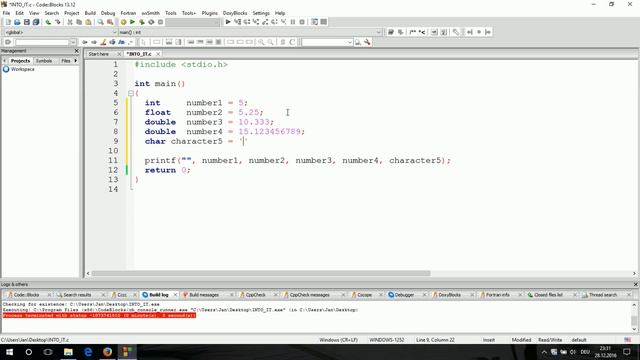640x360 pixels.
Task: Open the Debug menu
Action: (108, 13)
